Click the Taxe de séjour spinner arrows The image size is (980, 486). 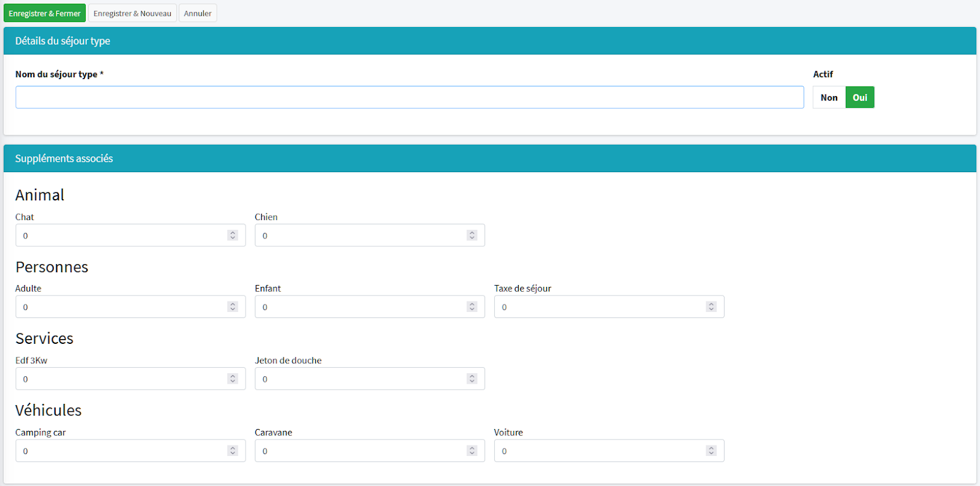pyautogui.click(x=711, y=307)
